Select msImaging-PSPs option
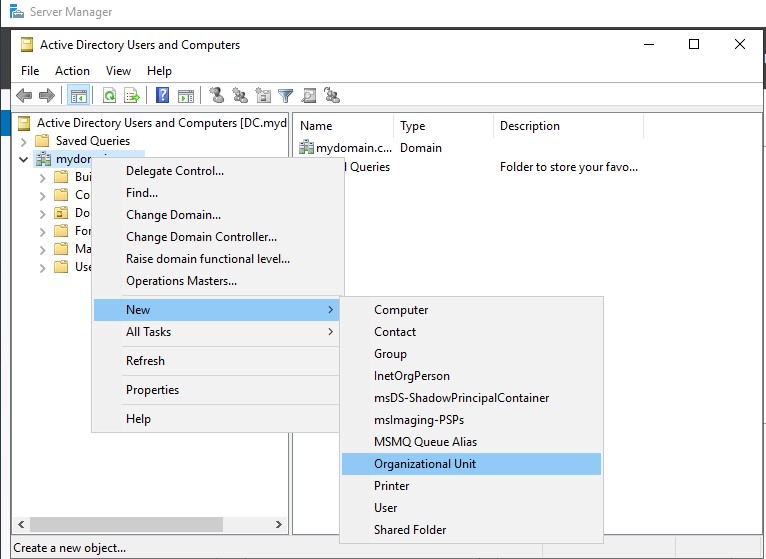The image size is (766, 559). click(x=471, y=420)
